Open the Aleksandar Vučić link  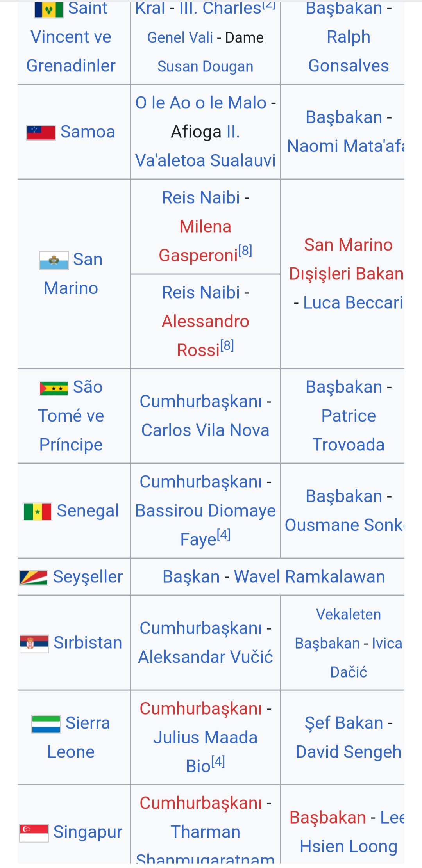(206, 657)
